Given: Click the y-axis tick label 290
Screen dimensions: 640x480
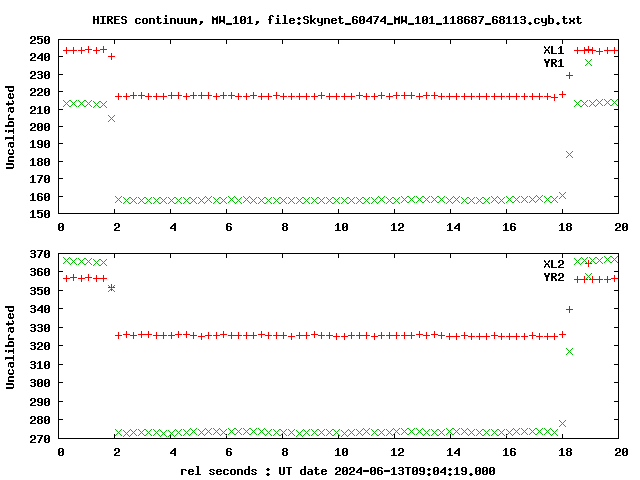Looking at the screenshot, I should coord(40,402).
